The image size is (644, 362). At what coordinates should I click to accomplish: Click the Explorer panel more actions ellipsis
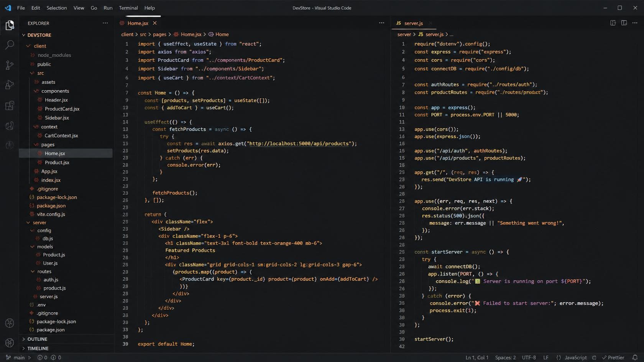[105, 23]
